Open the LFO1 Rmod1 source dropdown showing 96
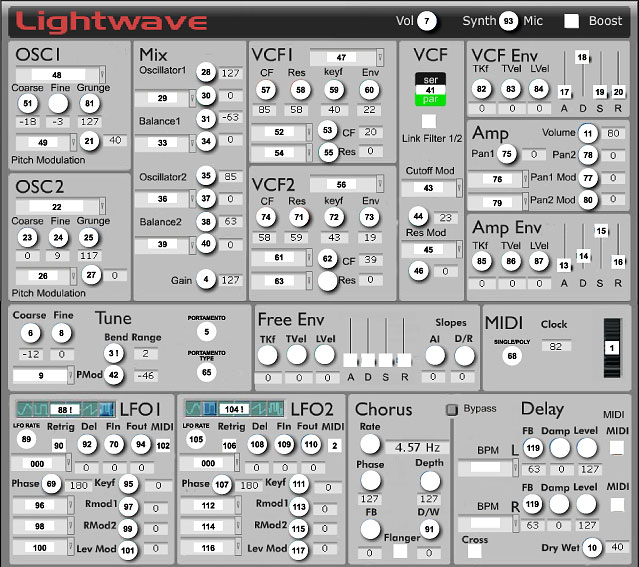Viewport: 639px width, 567px height. (44, 505)
